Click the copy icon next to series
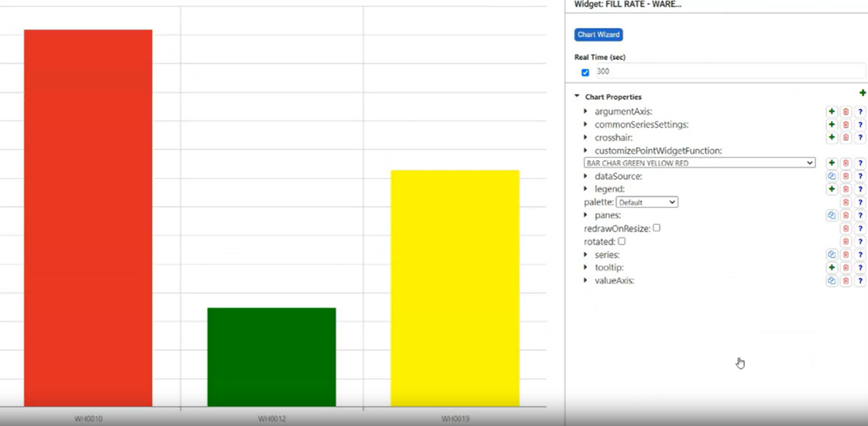 pyautogui.click(x=832, y=255)
